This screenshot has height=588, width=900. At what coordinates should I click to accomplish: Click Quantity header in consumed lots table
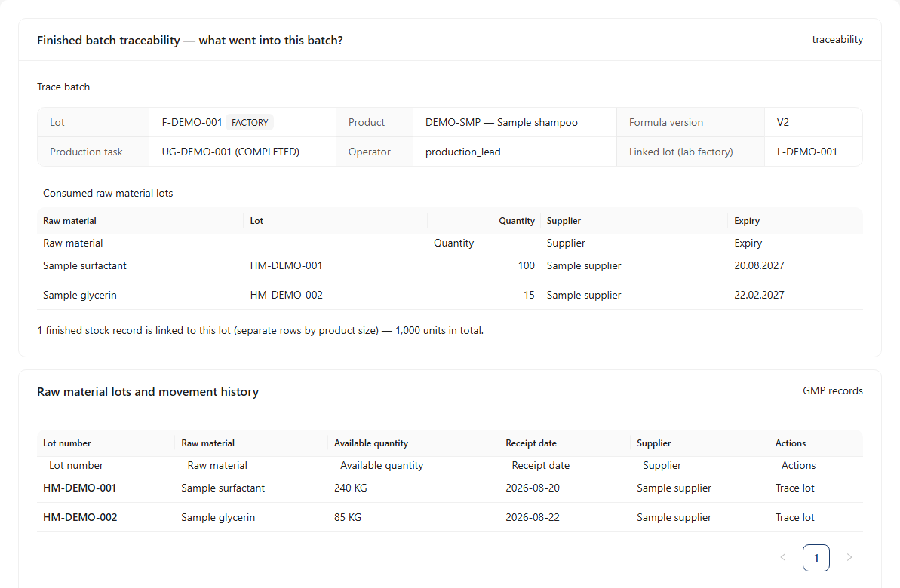click(517, 221)
